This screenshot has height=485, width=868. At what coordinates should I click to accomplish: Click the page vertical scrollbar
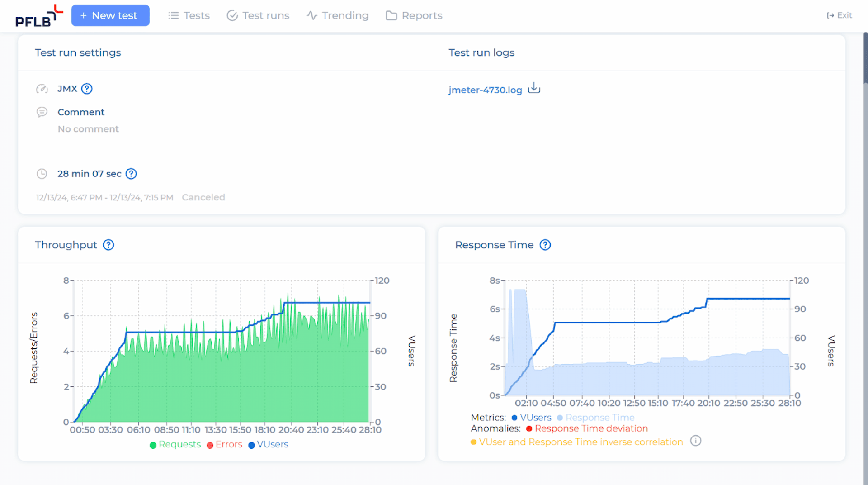click(x=865, y=258)
